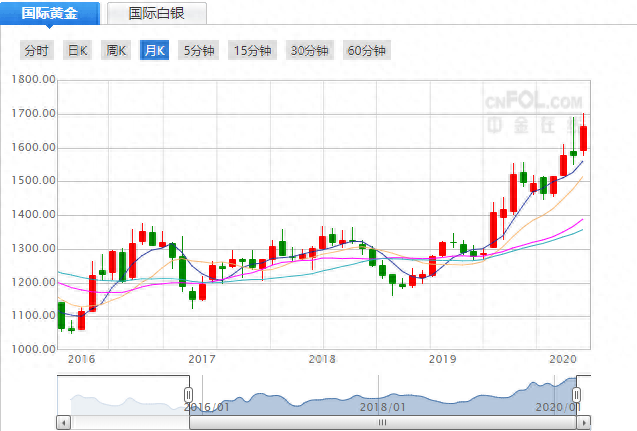Viewport: 637px width, 431px height.
Task: Click the right range slider handle
Action: point(576,394)
